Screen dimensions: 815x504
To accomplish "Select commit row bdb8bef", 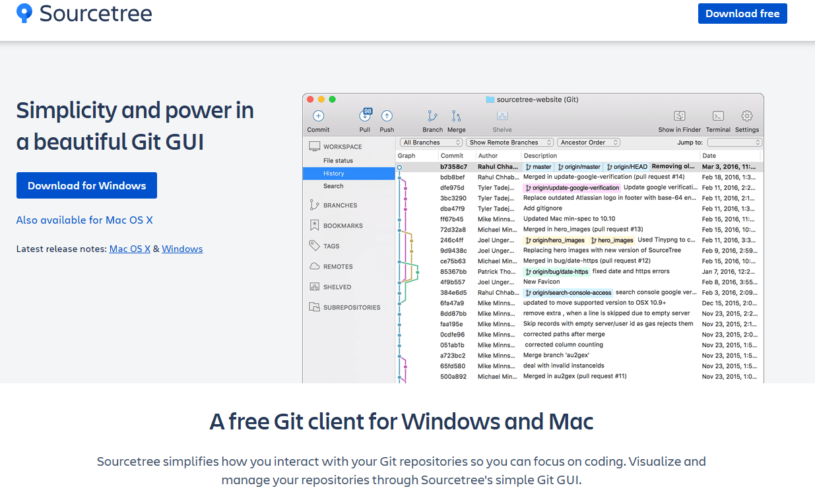I will tap(579, 177).
